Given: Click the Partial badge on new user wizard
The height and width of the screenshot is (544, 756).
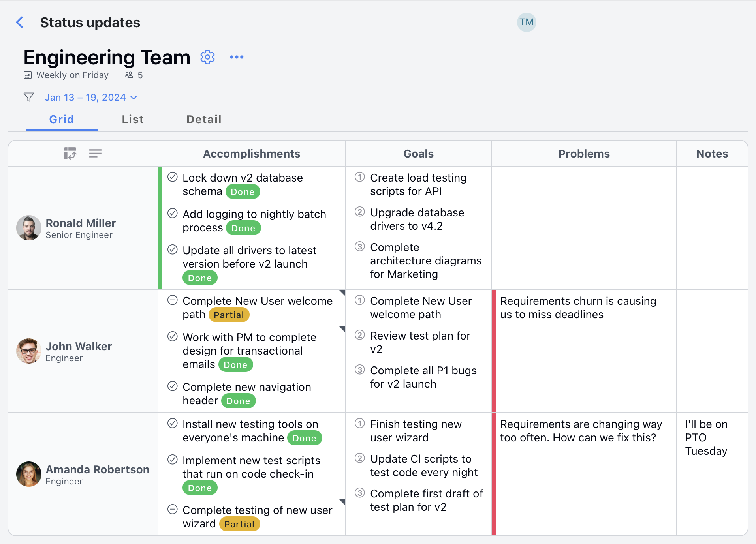Looking at the screenshot, I should tap(239, 524).
